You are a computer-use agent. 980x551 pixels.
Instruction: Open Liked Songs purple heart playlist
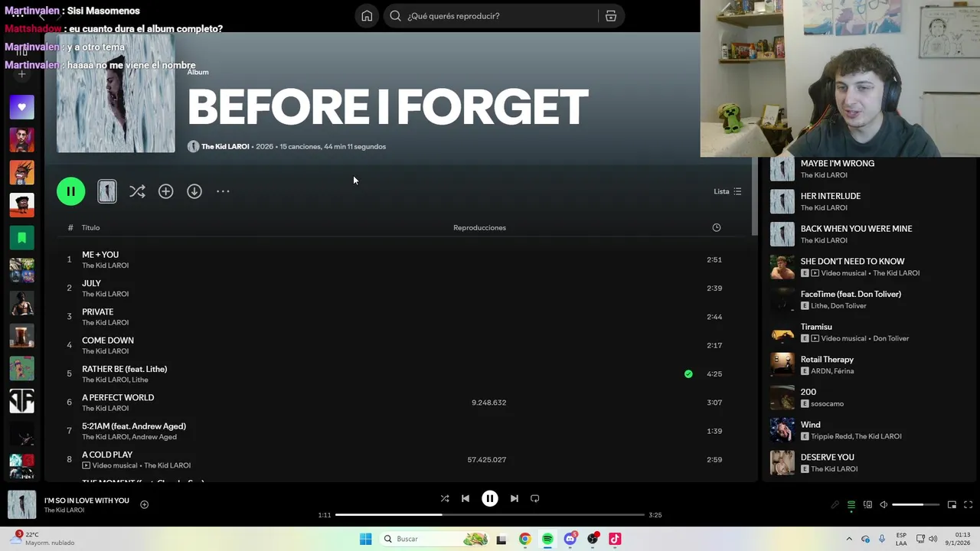pyautogui.click(x=21, y=107)
